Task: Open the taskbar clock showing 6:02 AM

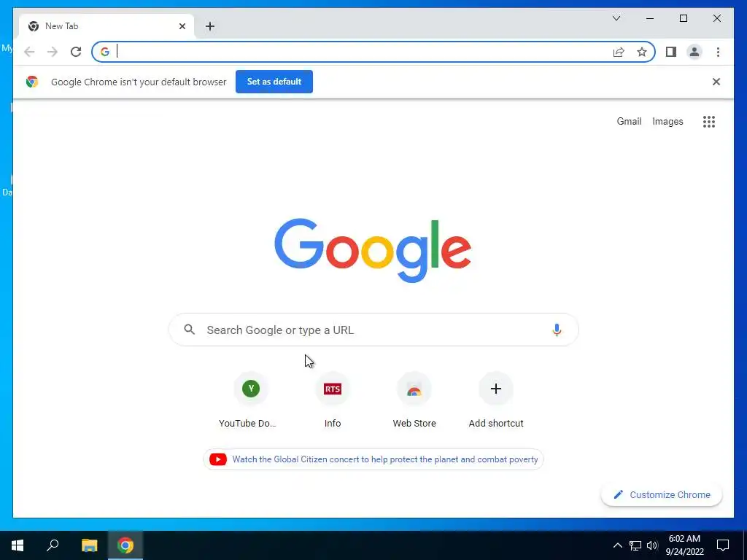Action: point(684,545)
